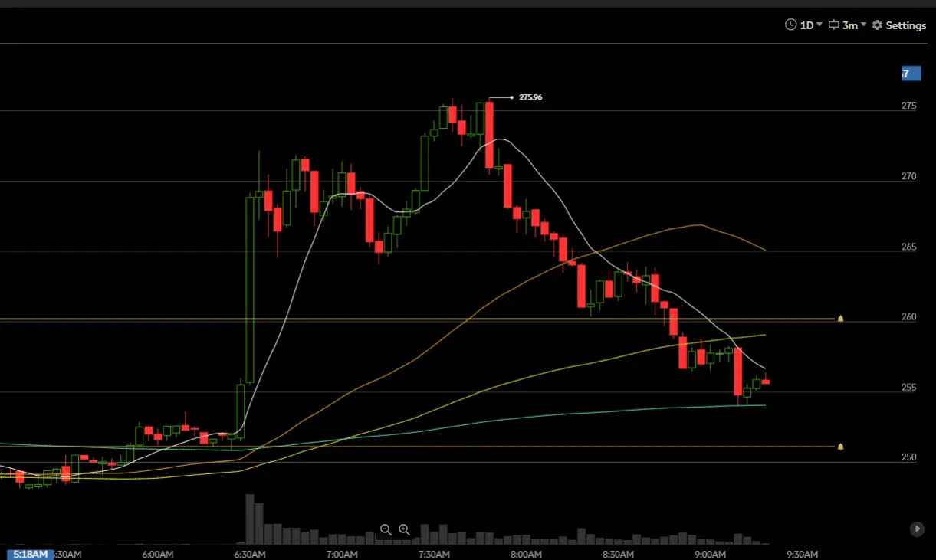The height and width of the screenshot is (560, 936).
Task: Click the 8:00AM time axis label
Action: coord(526,554)
